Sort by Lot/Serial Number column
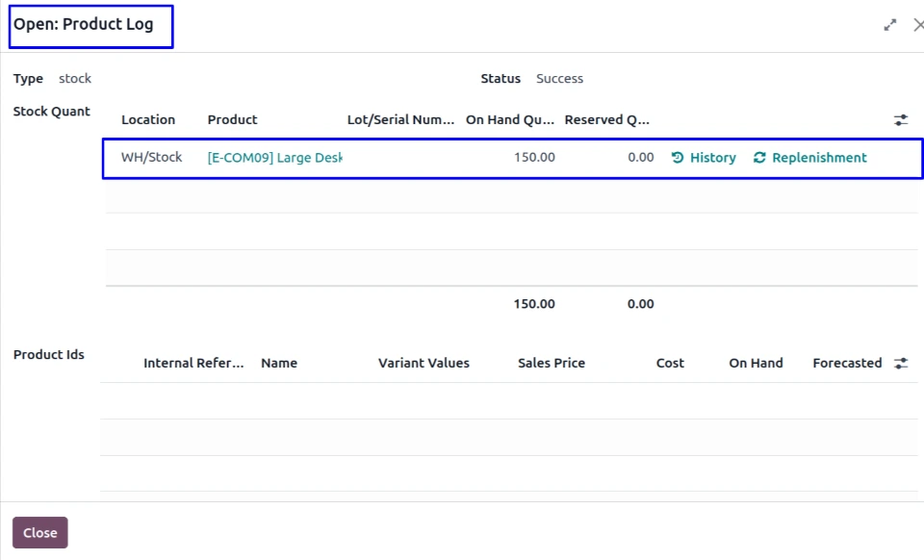The image size is (924, 560). [x=400, y=120]
